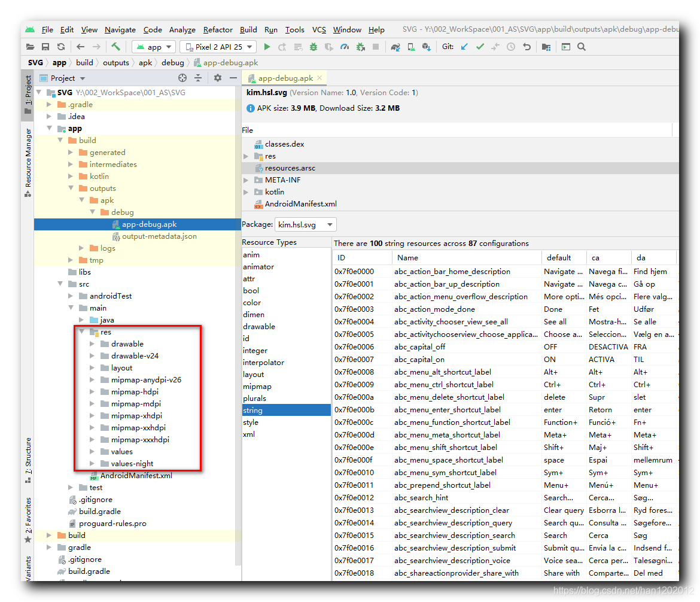Image resolution: width=700 pixels, height=602 pixels.
Task: Open the Tools menu
Action: (294, 30)
